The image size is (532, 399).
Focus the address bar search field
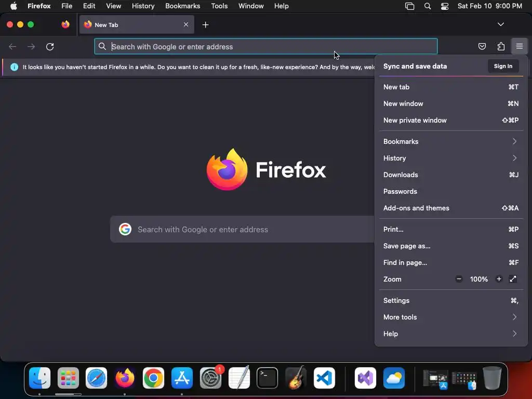(265, 46)
